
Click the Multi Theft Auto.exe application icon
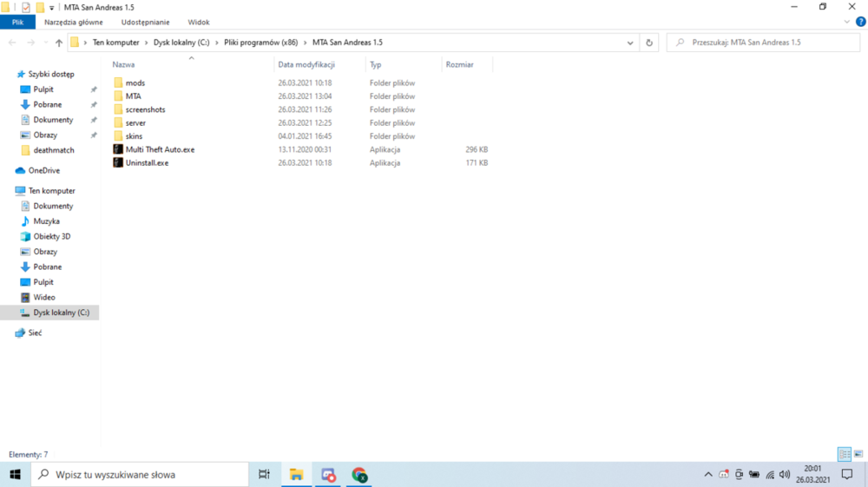[x=118, y=149]
